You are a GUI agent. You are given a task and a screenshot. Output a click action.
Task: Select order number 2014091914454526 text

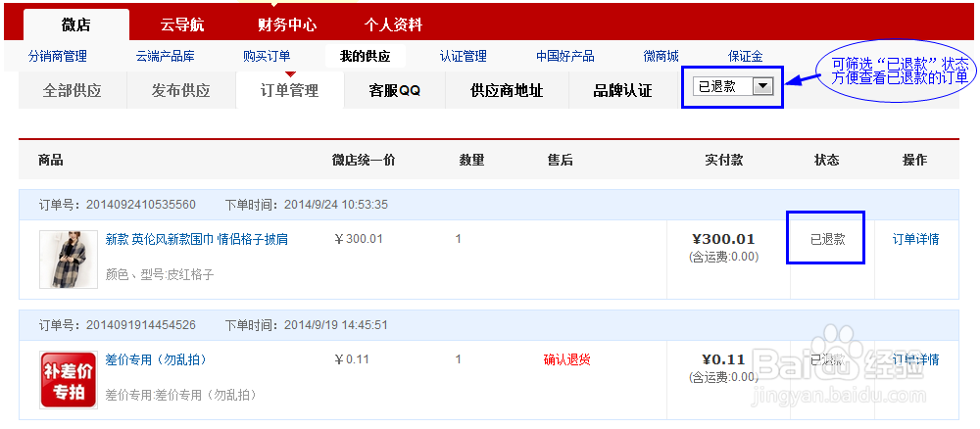click(x=140, y=325)
